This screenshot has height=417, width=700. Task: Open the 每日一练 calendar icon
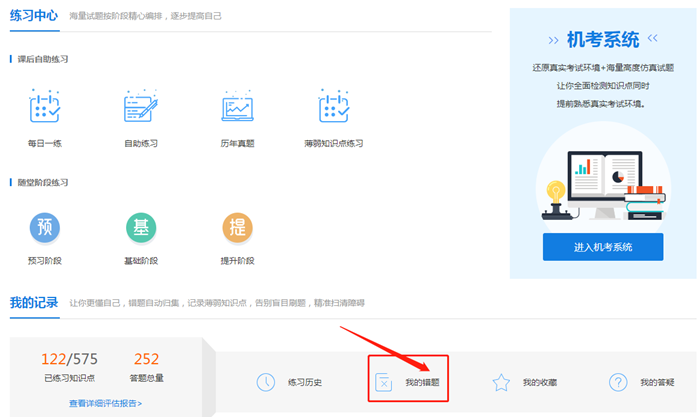pos(45,106)
